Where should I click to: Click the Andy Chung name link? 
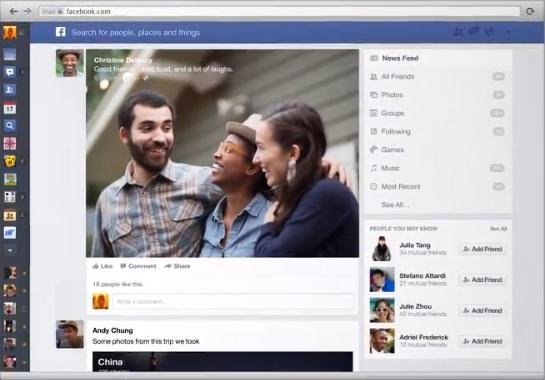(113, 331)
